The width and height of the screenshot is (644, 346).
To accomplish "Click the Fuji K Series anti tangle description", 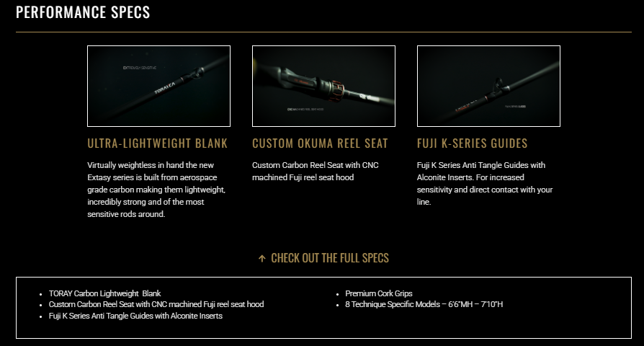I will point(485,183).
